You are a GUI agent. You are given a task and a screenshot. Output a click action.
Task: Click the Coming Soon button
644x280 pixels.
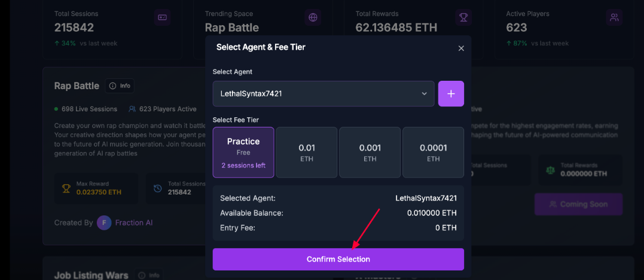578,205
